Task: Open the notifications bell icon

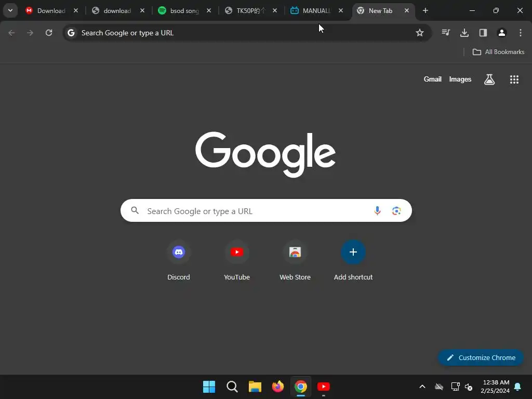Action: 518,387
